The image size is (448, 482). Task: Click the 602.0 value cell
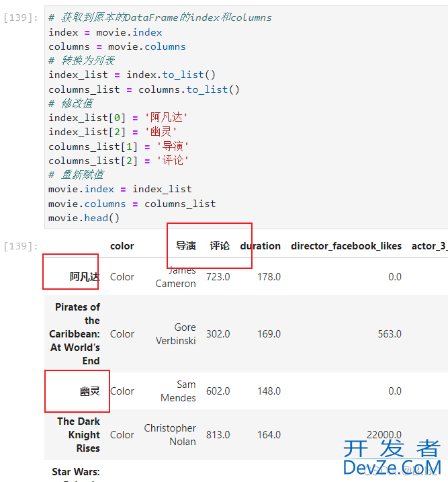point(218,391)
